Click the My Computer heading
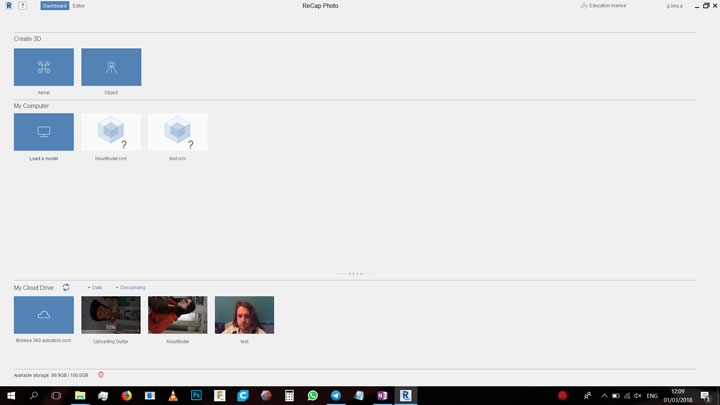Viewport: 720px width, 405px height. tap(31, 106)
